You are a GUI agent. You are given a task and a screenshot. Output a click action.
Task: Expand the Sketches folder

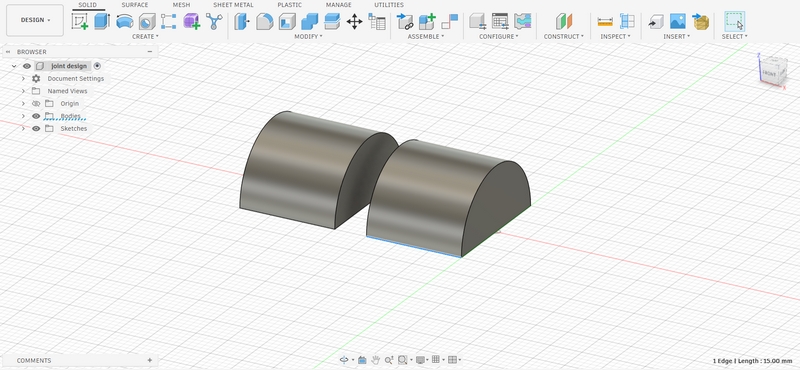(x=23, y=129)
